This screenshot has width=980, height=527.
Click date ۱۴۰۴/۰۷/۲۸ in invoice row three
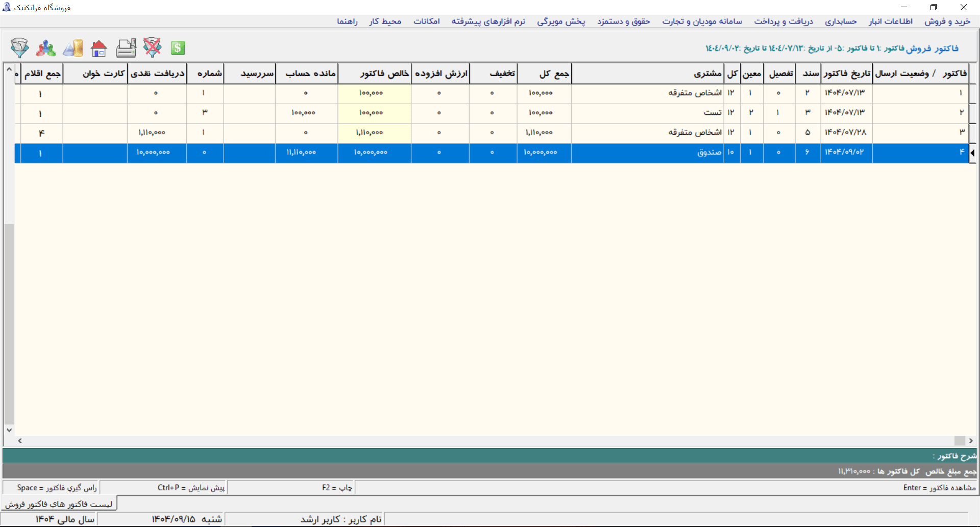846,132
